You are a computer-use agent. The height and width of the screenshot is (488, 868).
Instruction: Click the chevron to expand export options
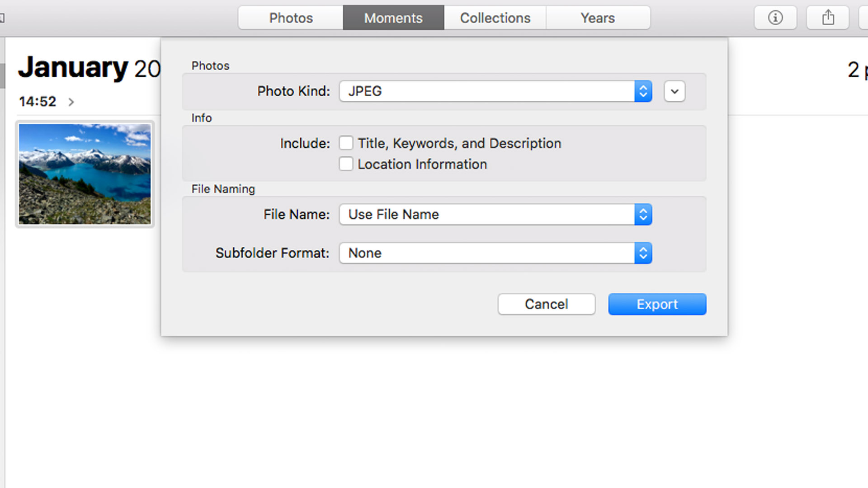point(674,91)
